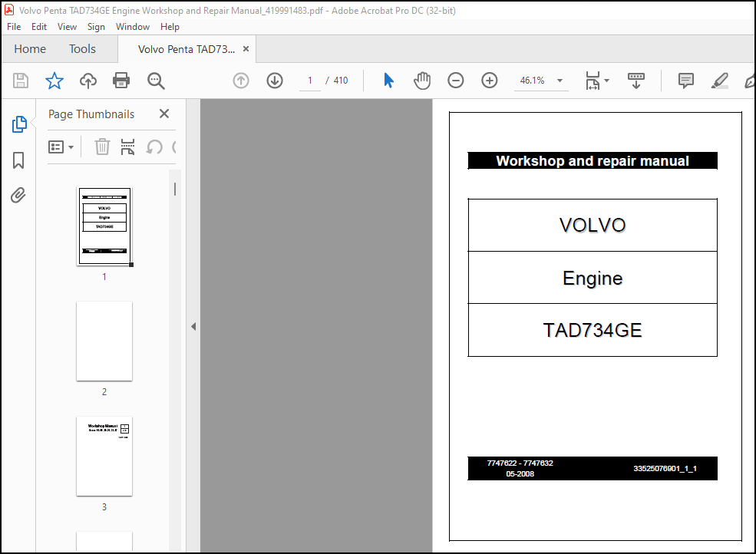The height and width of the screenshot is (554, 756).
Task: Open the Edit menu
Action: tap(39, 27)
